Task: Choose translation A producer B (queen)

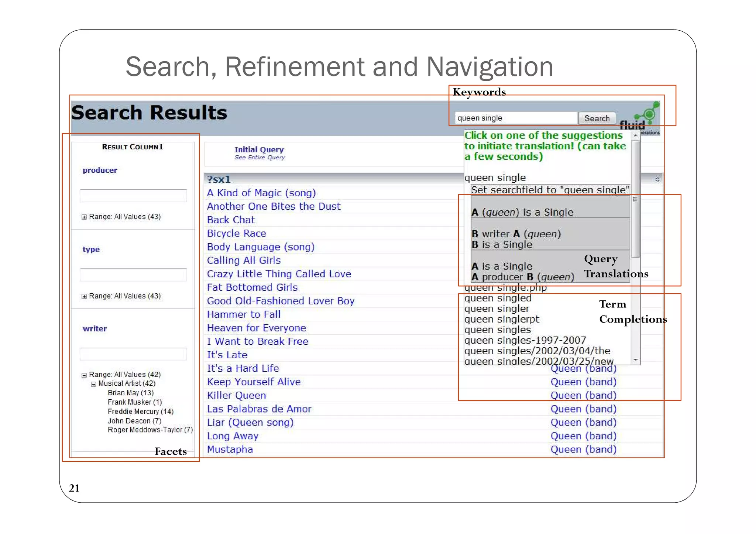Action: [550, 267]
